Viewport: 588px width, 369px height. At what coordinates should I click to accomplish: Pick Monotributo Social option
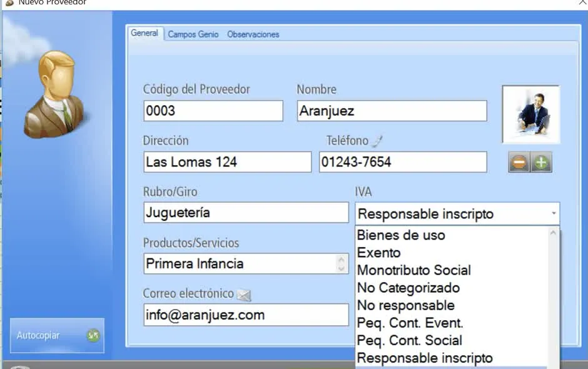(452, 270)
